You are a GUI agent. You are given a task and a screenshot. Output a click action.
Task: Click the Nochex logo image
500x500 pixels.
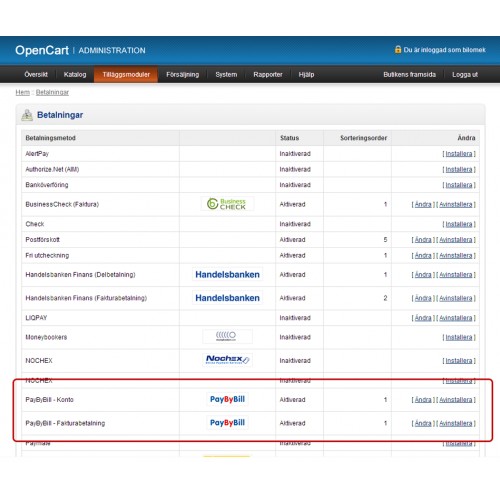click(227, 360)
